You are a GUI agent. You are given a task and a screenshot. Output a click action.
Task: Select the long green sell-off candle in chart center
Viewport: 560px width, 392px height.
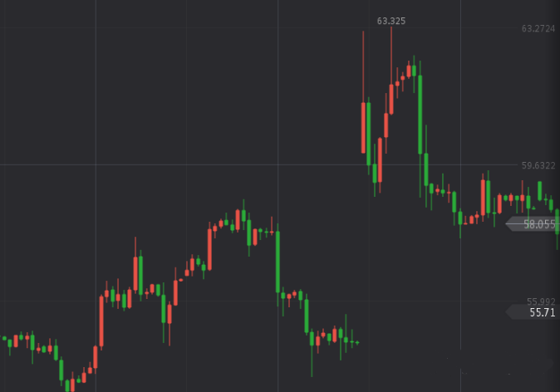click(x=278, y=261)
